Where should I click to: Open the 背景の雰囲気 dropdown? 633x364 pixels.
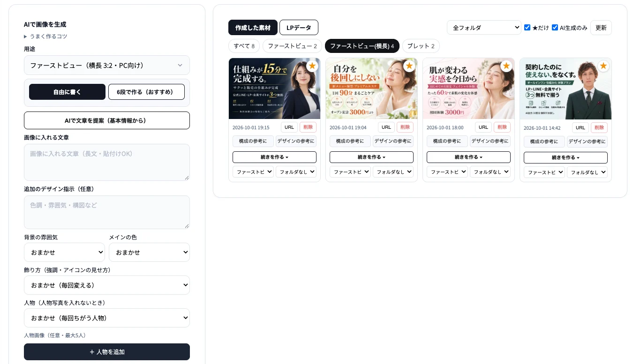(x=64, y=252)
